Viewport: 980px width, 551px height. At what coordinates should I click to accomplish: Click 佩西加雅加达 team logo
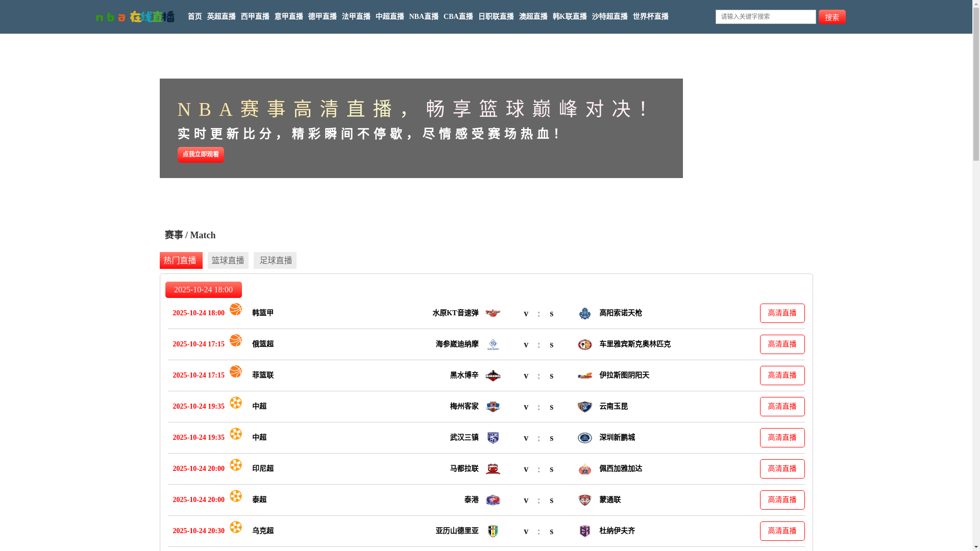pyautogui.click(x=584, y=469)
